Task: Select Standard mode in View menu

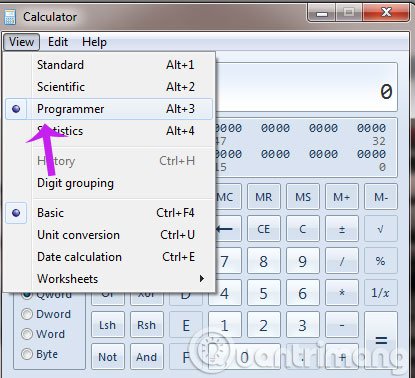Action: pyautogui.click(x=109, y=65)
